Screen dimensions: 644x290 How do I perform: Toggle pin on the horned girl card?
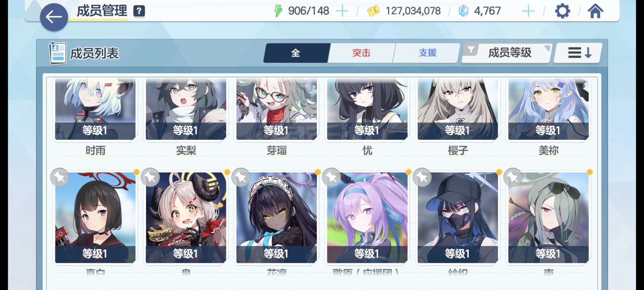pyautogui.click(x=150, y=177)
